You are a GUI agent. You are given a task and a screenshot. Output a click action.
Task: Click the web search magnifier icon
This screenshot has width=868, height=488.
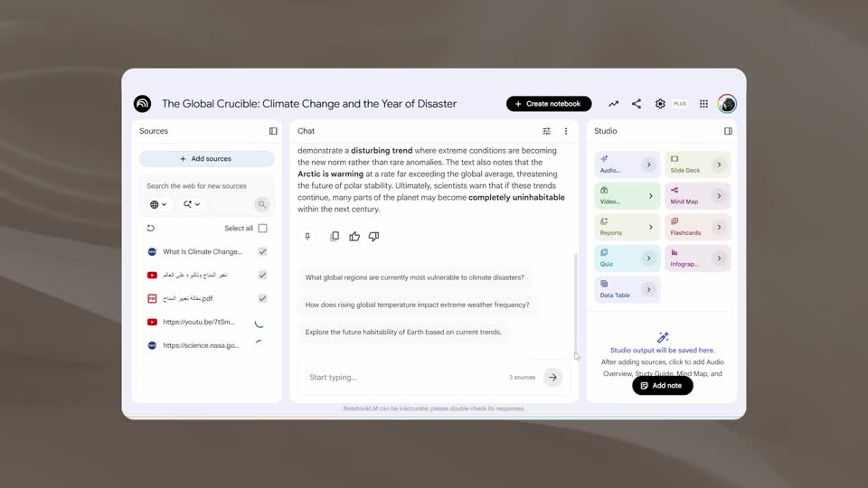[x=262, y=204]
